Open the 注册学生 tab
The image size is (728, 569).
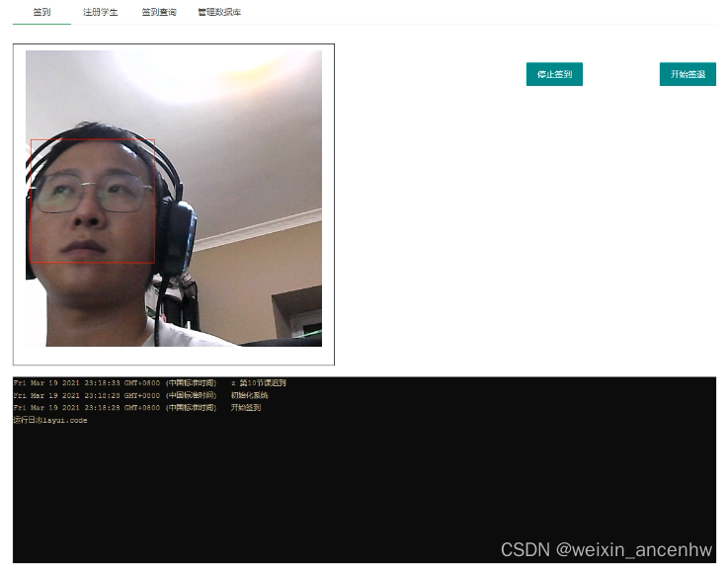[101, 12]
